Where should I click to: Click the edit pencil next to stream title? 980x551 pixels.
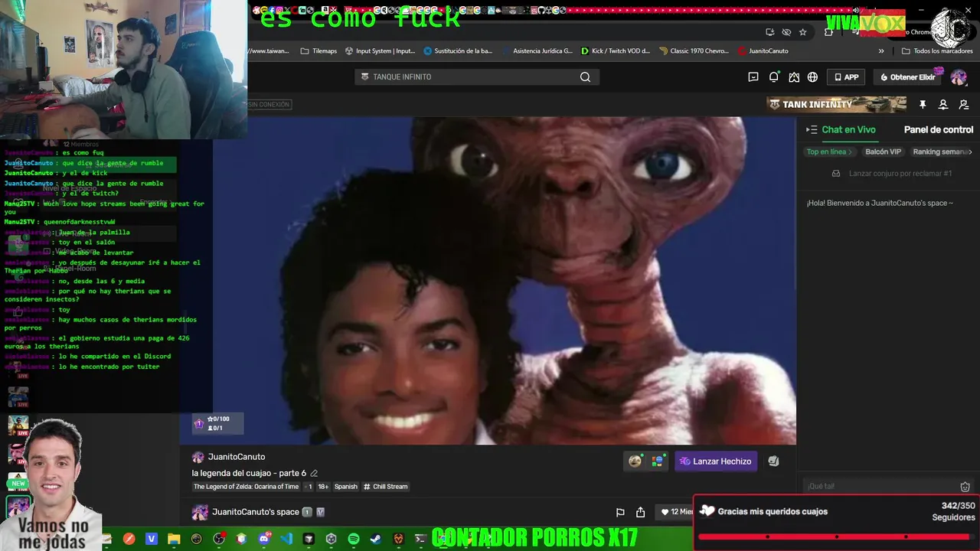coord(314,473)
